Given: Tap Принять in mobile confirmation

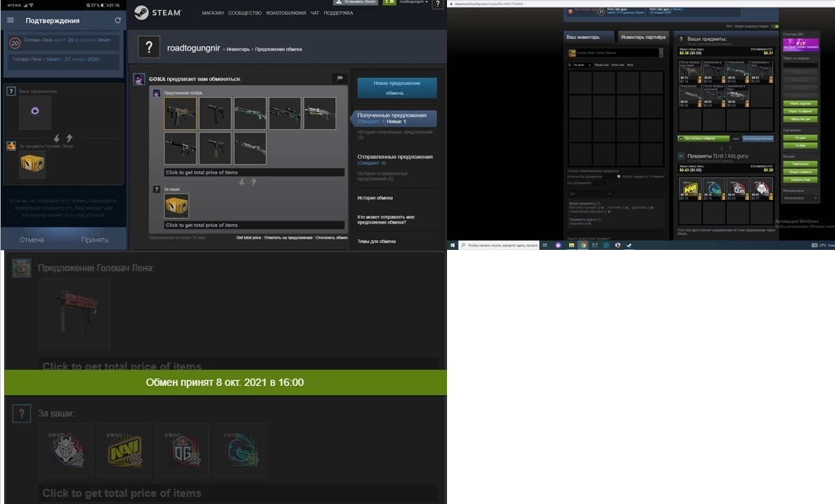Looking at the screenshot, I should click(94, 240).
